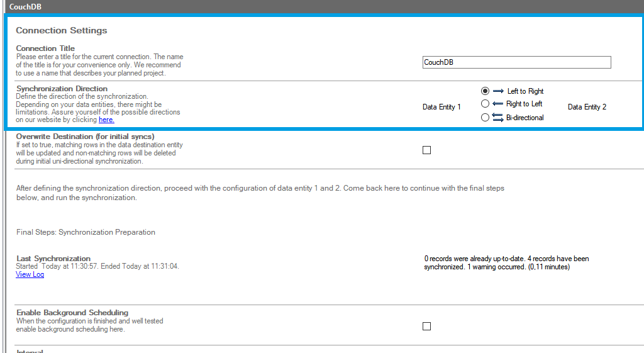Click the Last Synchronization heading
This screenshot has width=644, height=353.
click(53, 259)
